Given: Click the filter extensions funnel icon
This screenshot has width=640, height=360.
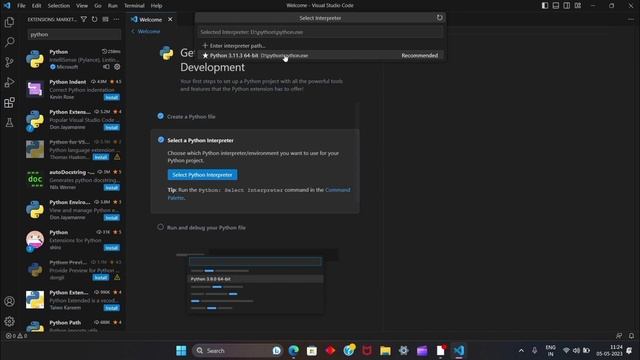Looking at the screenshot, I should (x=84, y=19).
